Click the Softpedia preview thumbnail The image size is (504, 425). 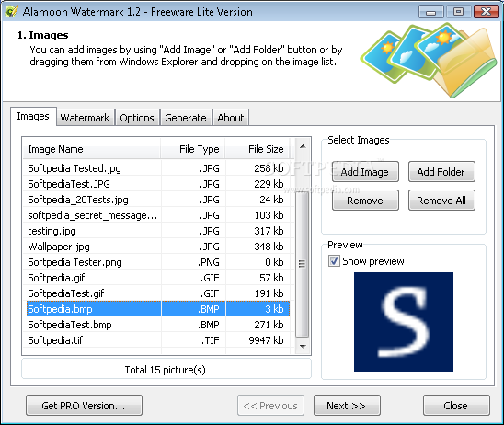pos(404,322)
